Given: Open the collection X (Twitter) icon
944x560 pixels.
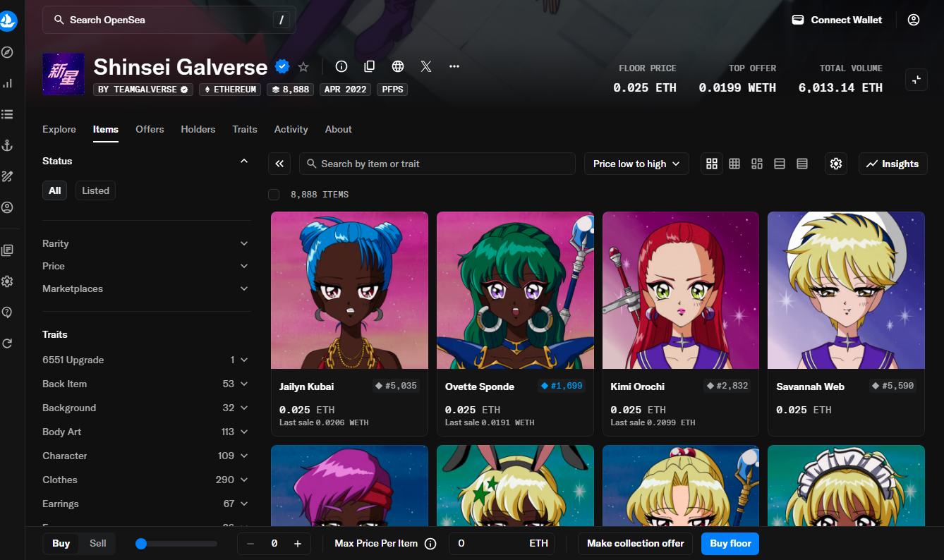Looking at the screenshot, I should coord(426,66).
